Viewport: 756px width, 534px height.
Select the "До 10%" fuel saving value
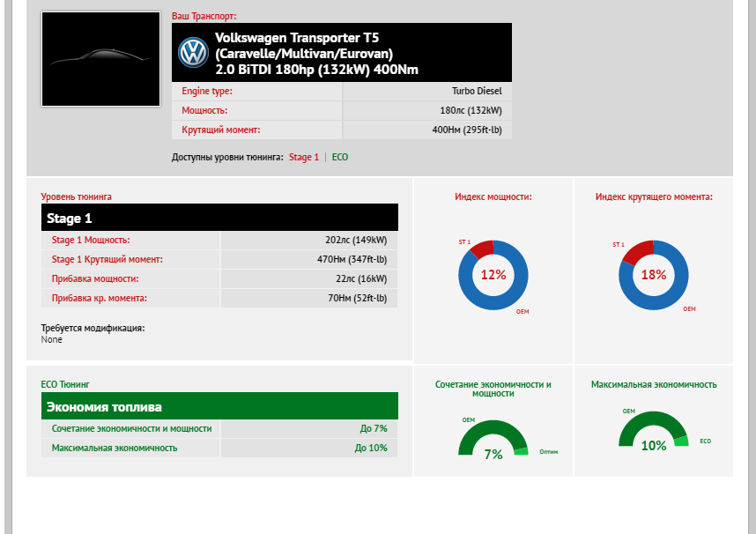click(371, 449)
